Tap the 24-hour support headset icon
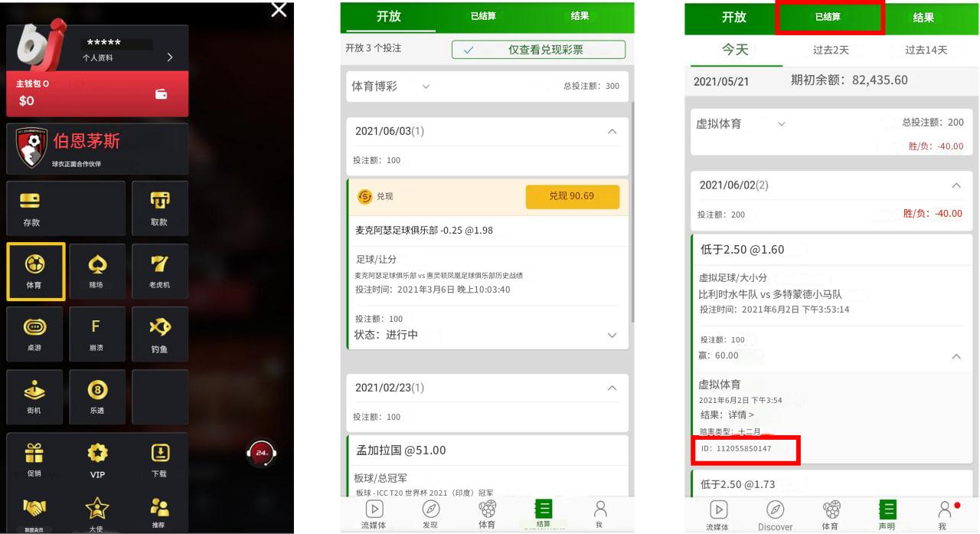This screenshot has width=980, height=534. point(260,454)
